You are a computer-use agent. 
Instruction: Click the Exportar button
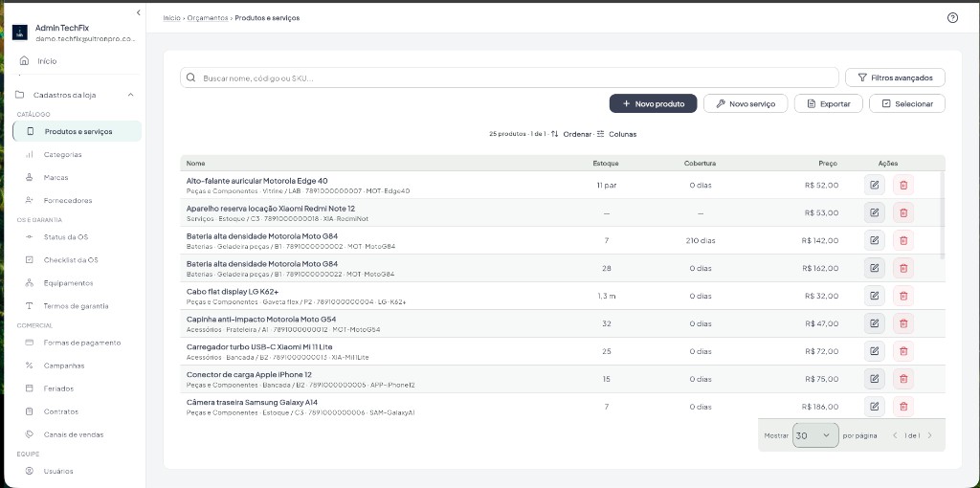tap(828, 103)
